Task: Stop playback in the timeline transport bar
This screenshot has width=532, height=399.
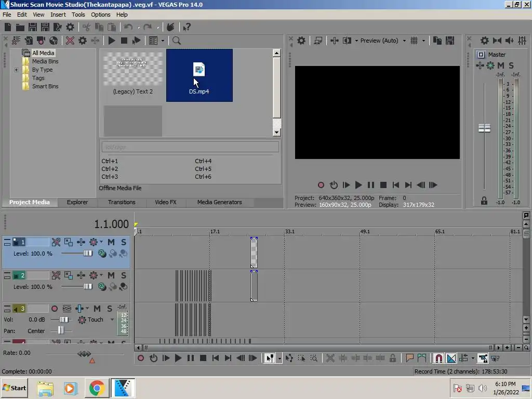Action: click(x=203, y=358)
